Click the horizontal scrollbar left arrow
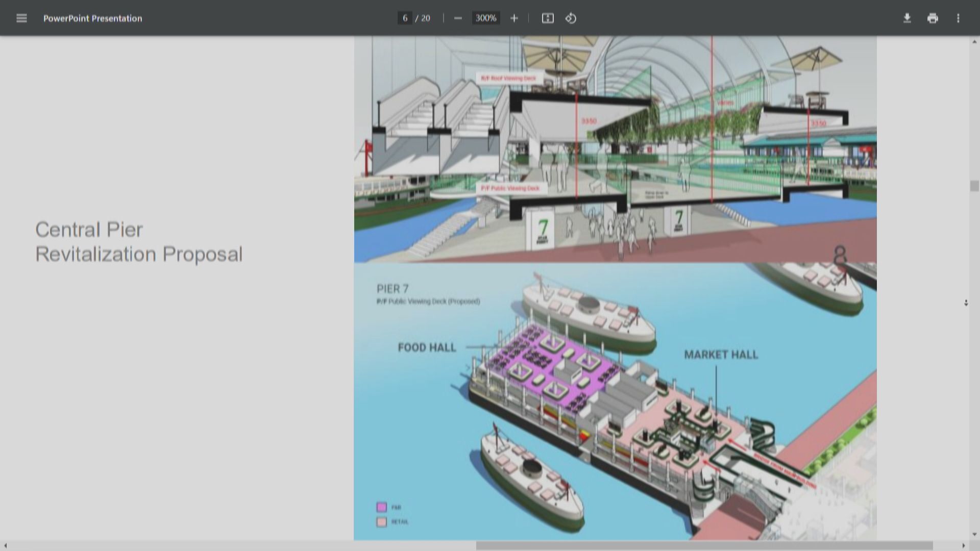The height and width of the screenshot is (551, 980). coord(5,546)
